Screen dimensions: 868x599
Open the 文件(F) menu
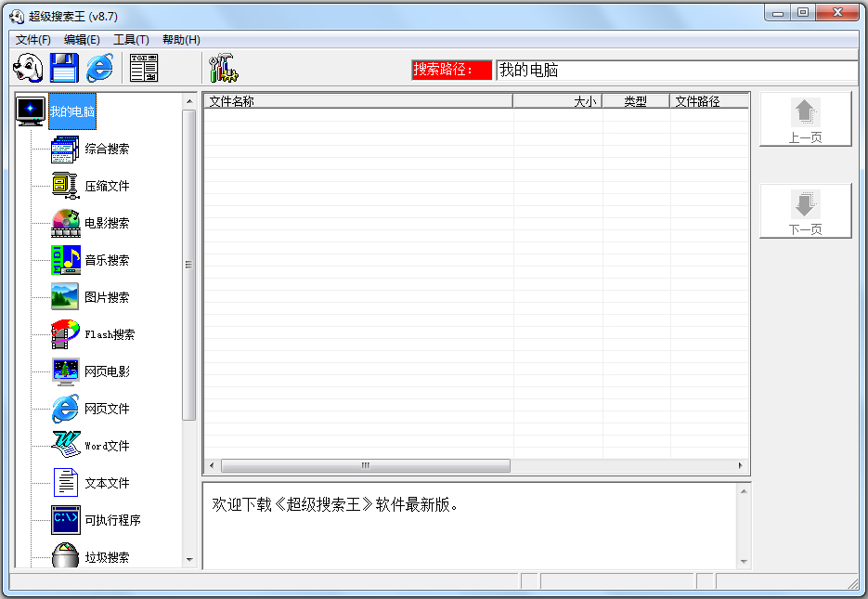point(33,40)
